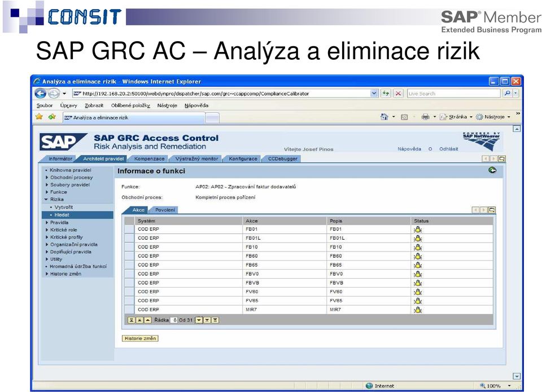Click tab list icon beside Akce tabs
This screenshot has width=542, height=392.
point(492,210)
